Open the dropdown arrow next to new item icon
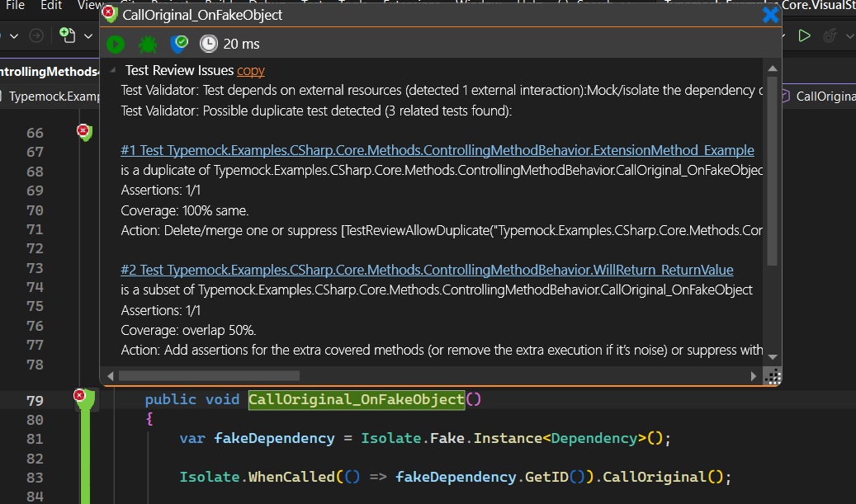 [87, 36]
